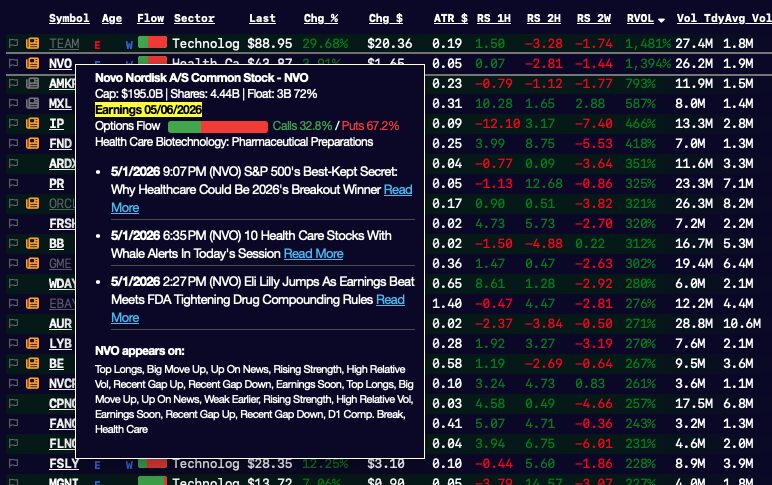772x485 pixels.
Task: Open the news icon for BB
Action: click(32, 243)
